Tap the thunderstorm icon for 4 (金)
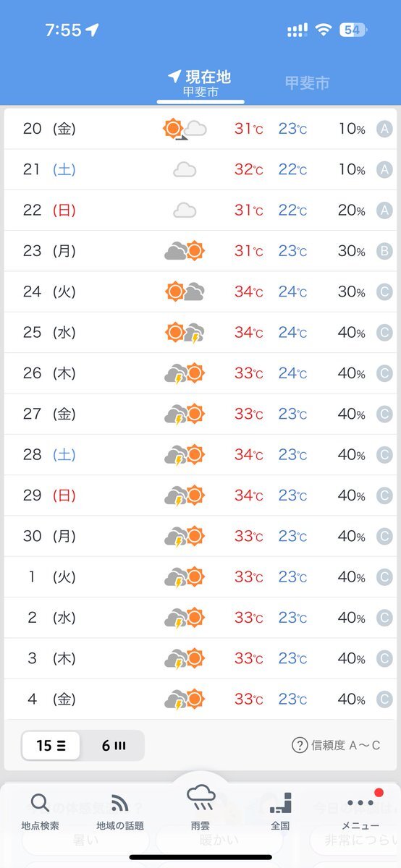The width and height of the screenshot is (401, 868). point(185,699)
